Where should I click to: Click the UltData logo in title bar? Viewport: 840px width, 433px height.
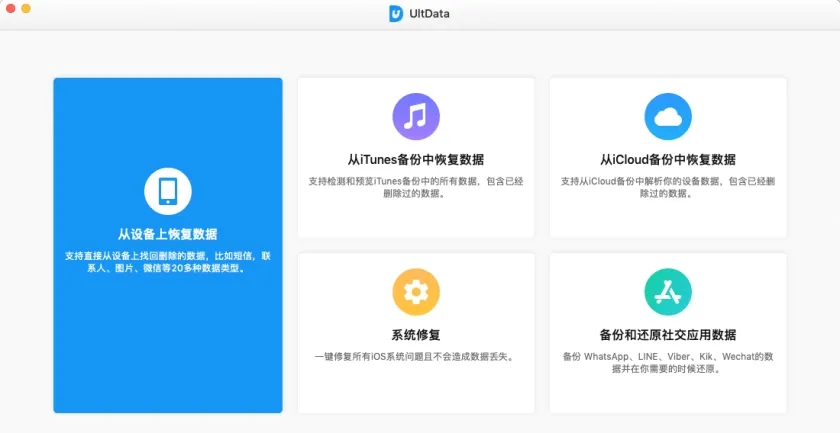click(396, 13)
